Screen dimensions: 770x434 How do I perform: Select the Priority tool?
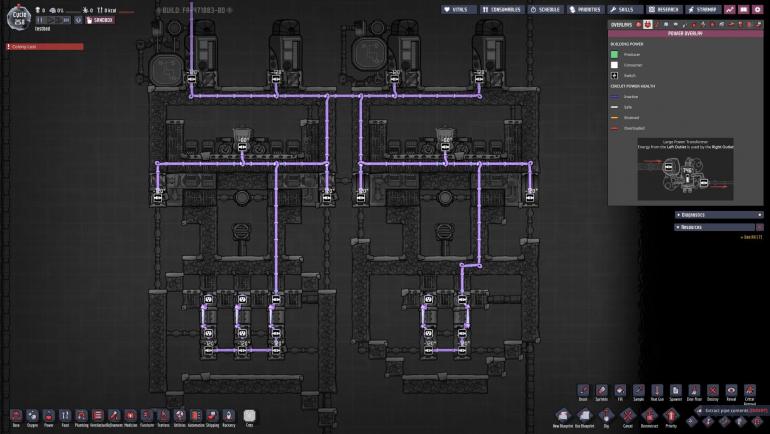point(671,418)
